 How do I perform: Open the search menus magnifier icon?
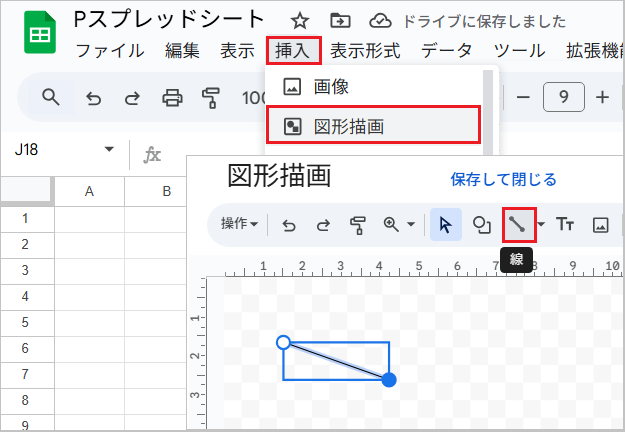[51, 97]
